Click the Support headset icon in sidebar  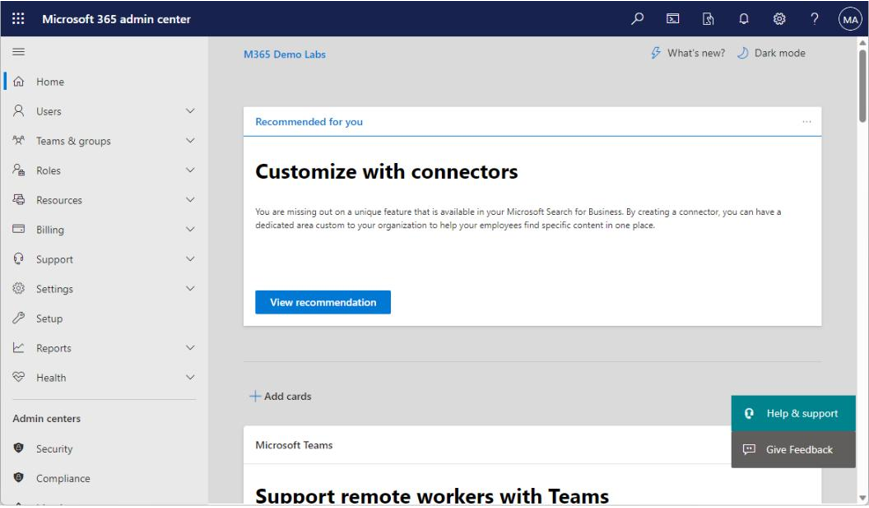pyautogui.click(x=18, y=259)
